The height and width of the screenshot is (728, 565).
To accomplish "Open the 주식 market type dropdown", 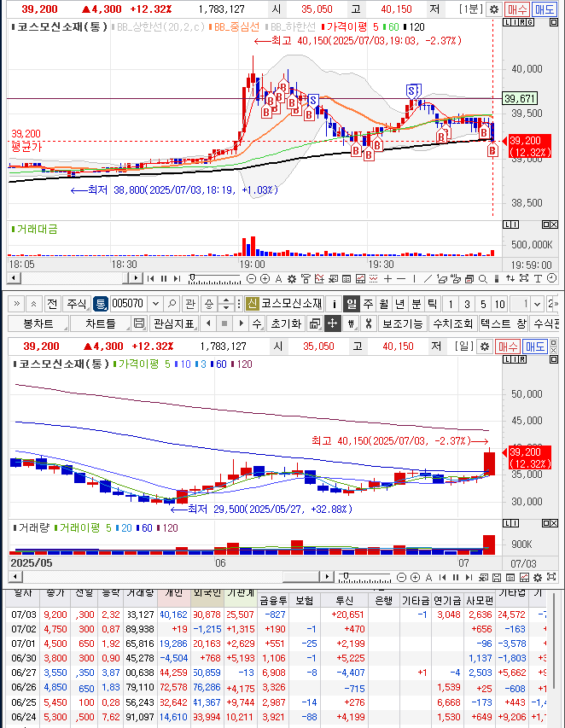I will [x=77, y=304].
